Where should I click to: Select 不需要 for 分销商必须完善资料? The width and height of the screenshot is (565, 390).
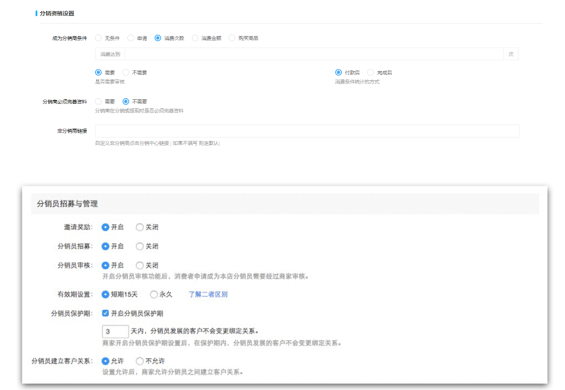[x=126, y=101]
